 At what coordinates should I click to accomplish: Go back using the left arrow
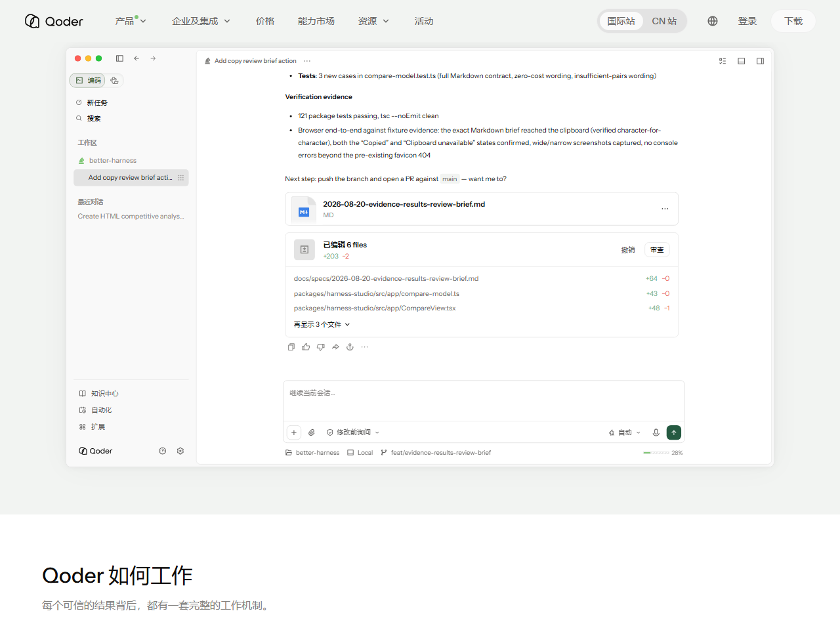[x=136, y=58]
